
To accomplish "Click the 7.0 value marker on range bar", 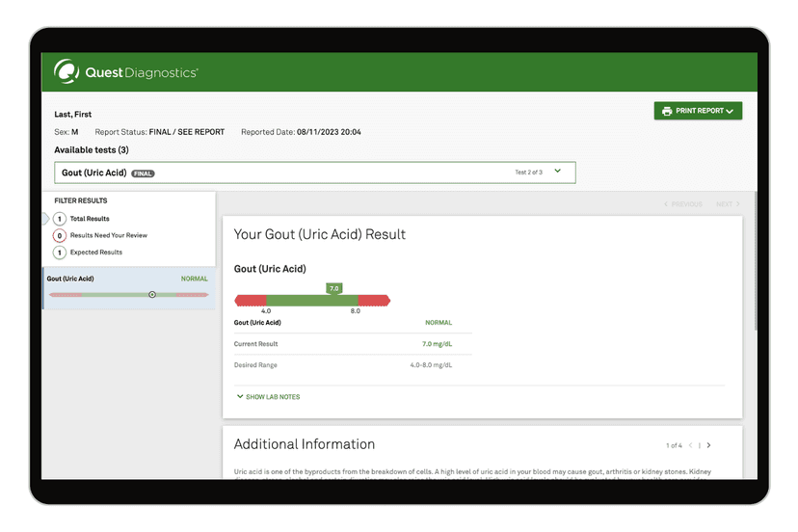I will click(x=333, y=288).
